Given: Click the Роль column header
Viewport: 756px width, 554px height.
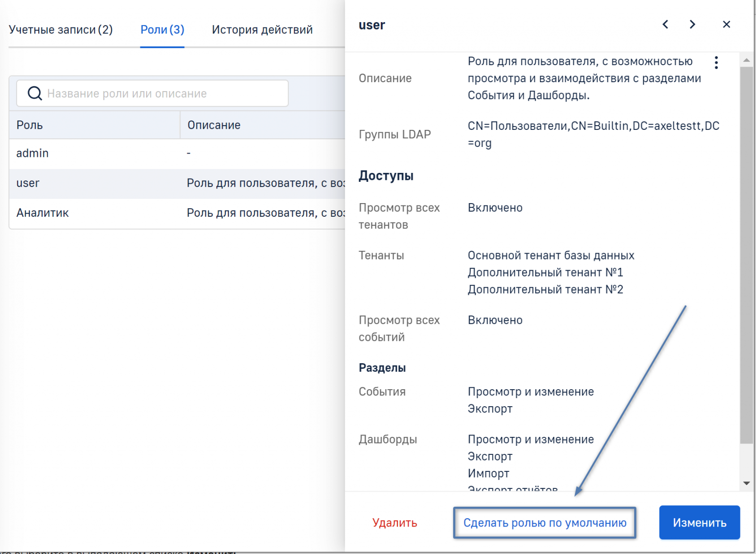Looking at the screenshot, I should [30, 125].
